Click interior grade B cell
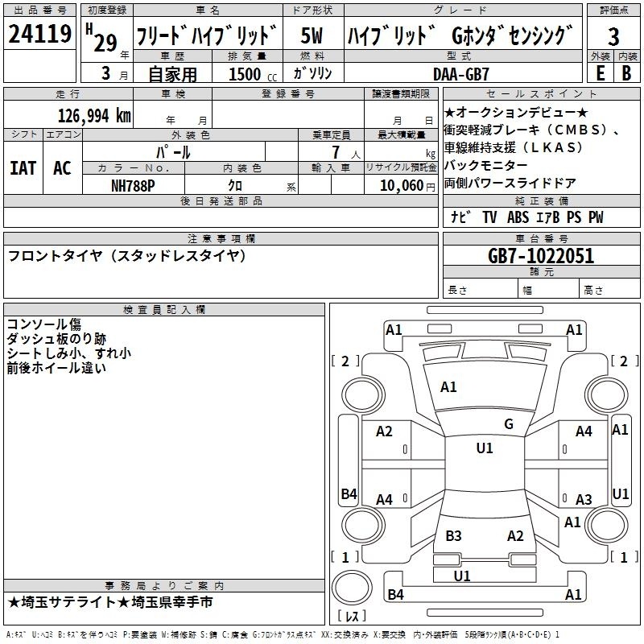Viewport: 644px width, 644px height. (x=626, y=72)
